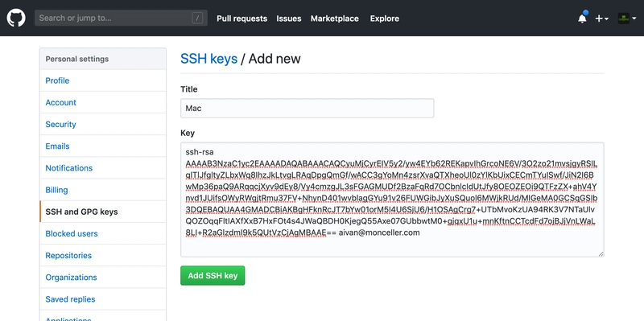The width and height of the screenshot is (644, 321).
Task: Go to Notifications settings in sidebar
Action: click(103, 168)
